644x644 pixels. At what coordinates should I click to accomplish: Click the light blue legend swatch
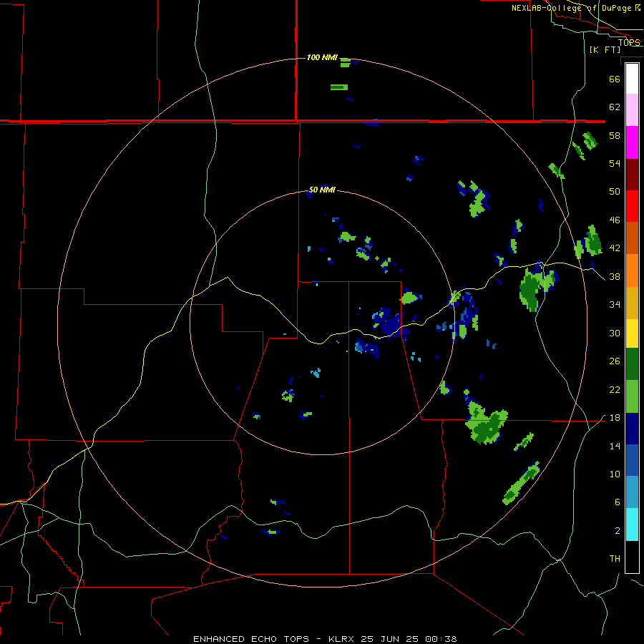click(632, 492)
